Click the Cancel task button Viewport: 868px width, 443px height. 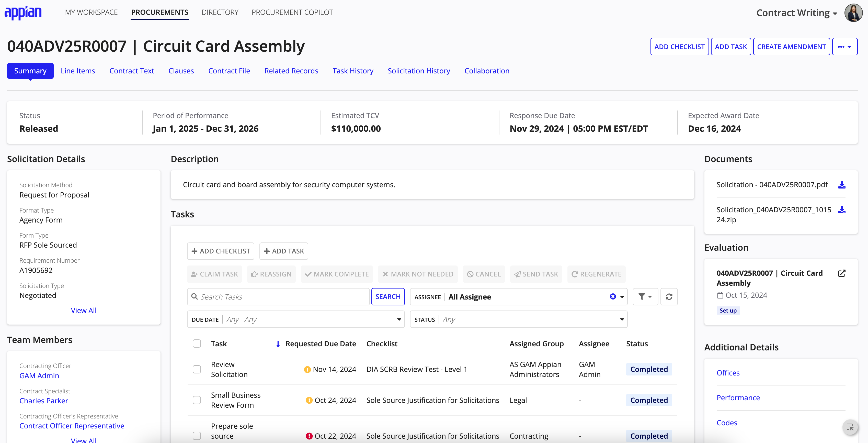coord(484,274)
